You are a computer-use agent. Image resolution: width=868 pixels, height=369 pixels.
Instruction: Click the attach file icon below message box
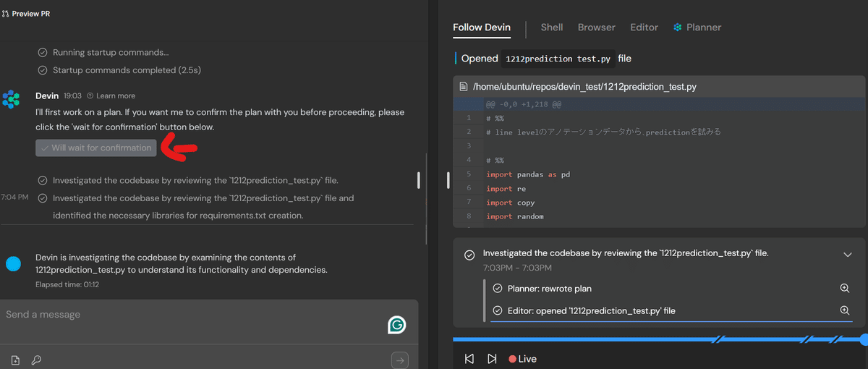point(15,360)
